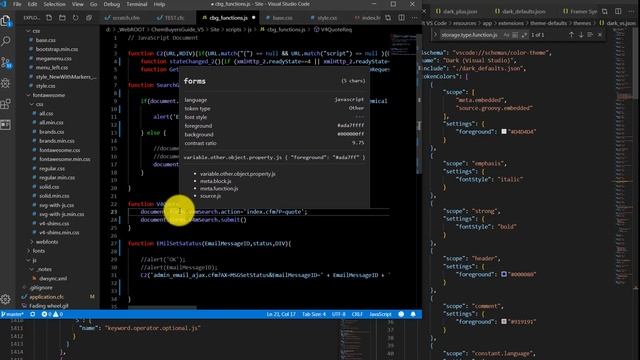Click the open changes icon beside the index tab

388,18
